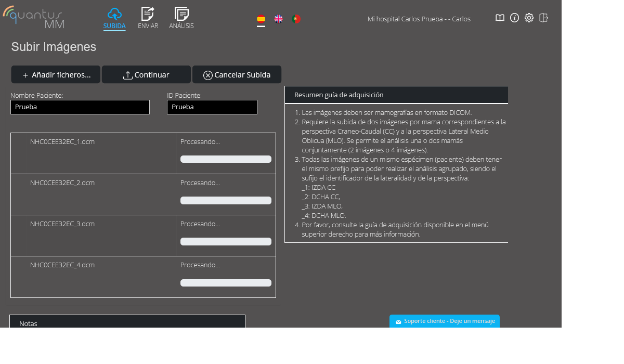Select file NHC0CEE32EC_4.dcm
This screenshot has width=624, height=364.
[62, 265]
